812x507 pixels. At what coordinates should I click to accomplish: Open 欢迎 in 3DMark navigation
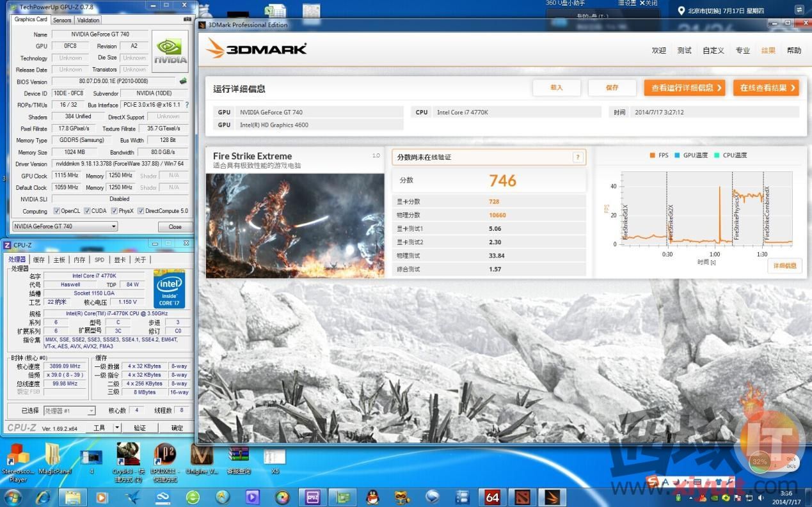[659, 51]
